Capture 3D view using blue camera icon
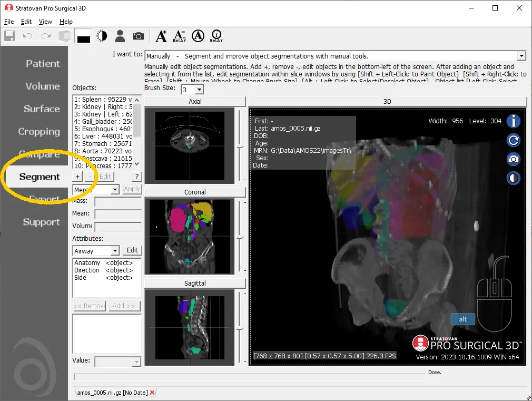The width and height of the screenshot is (532, 401). point(513,159)
